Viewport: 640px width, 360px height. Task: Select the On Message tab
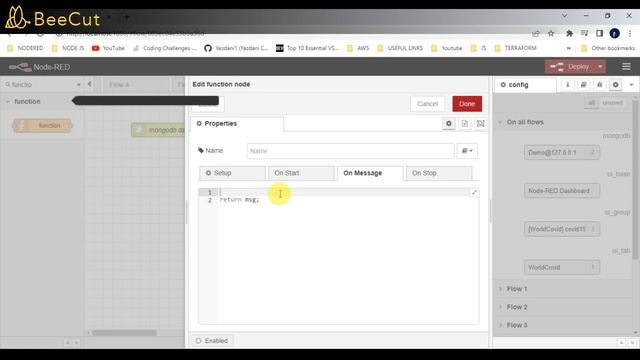coord(370,173)
